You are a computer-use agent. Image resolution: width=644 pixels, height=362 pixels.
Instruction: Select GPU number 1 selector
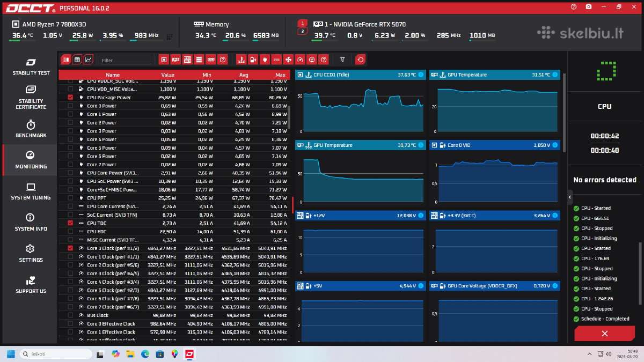point(302,24)
